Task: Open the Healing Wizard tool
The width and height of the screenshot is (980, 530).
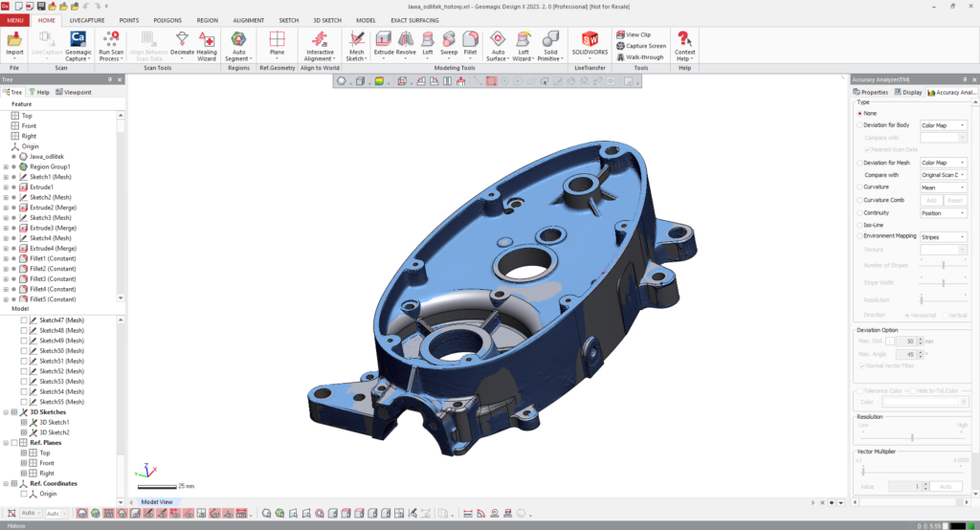Action: 207,39
